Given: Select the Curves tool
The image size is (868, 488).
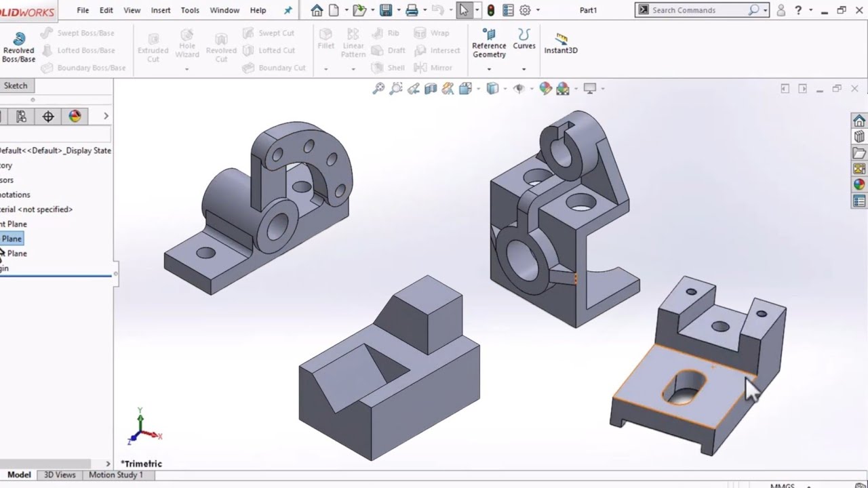Looking at the screenshot, I should pyautogui.click(x=524, y=39).
